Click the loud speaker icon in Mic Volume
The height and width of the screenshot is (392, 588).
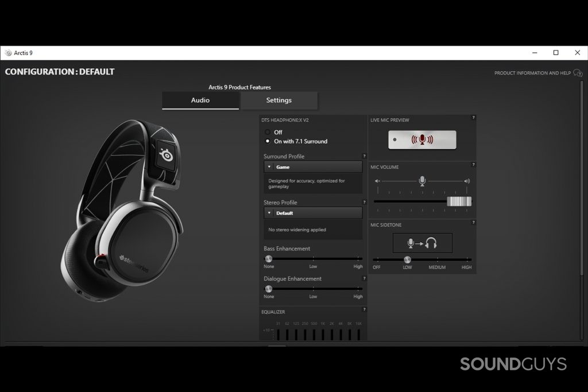(467, 181)
